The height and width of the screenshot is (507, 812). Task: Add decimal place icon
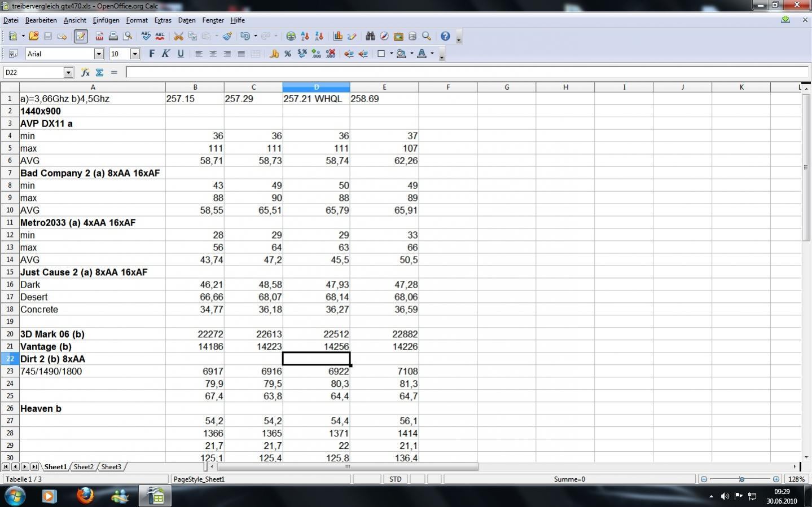tap(317, 54)
